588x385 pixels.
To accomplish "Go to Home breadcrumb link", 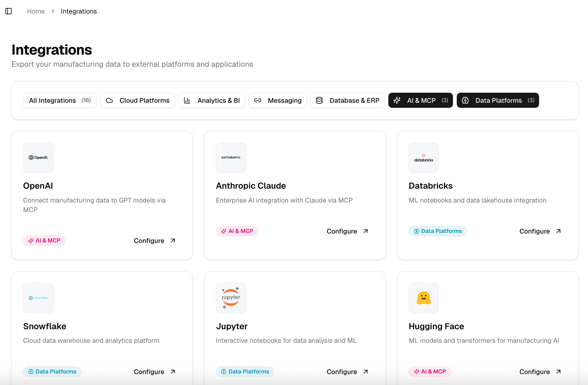I will [36, 11].
